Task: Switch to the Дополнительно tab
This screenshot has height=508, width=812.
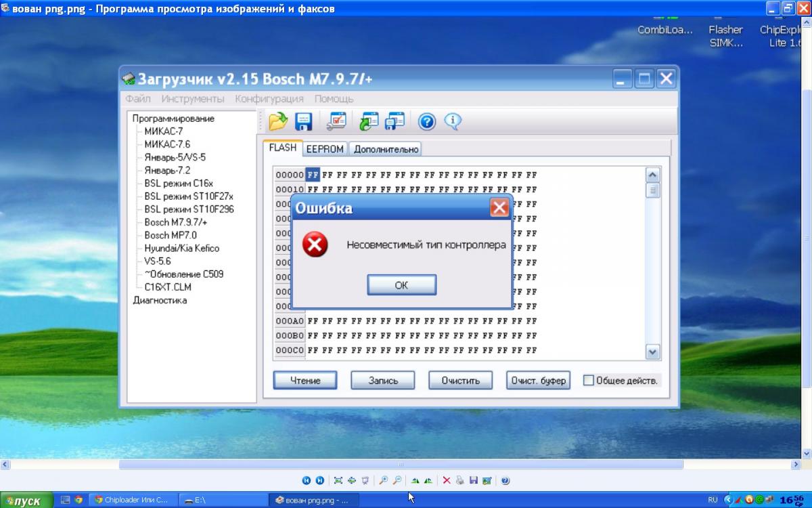Action: (x=386, y=149)
